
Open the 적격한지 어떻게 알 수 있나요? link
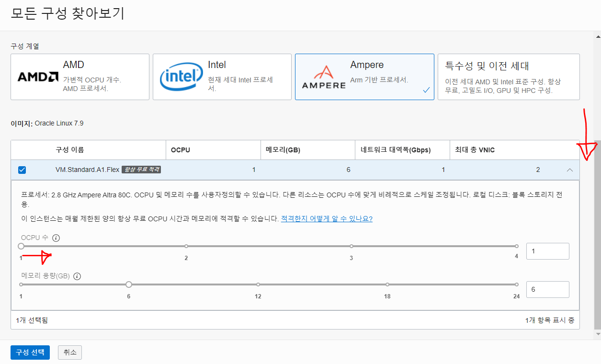(327, 218)
